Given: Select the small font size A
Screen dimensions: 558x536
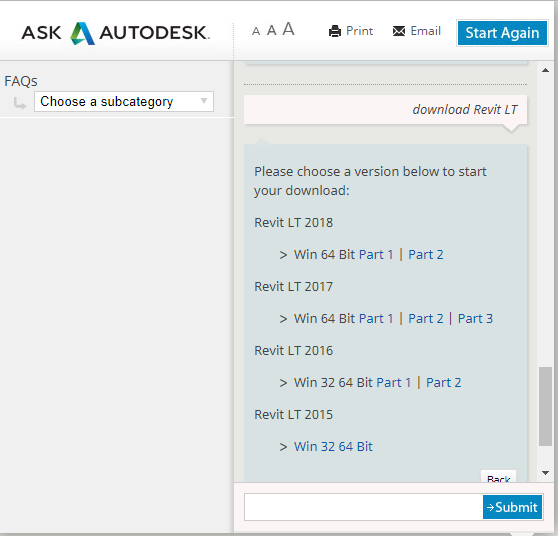Looking at the screenshot, I should (256, 31).
